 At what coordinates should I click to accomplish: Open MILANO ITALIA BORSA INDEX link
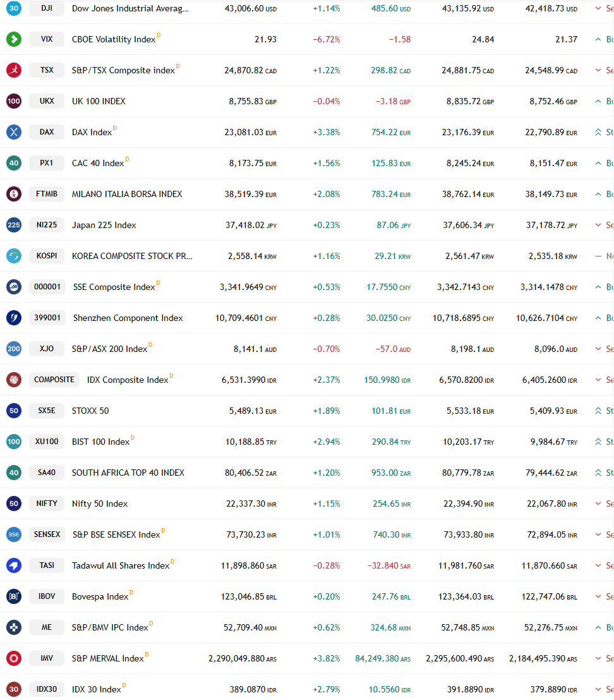(127, 194)
